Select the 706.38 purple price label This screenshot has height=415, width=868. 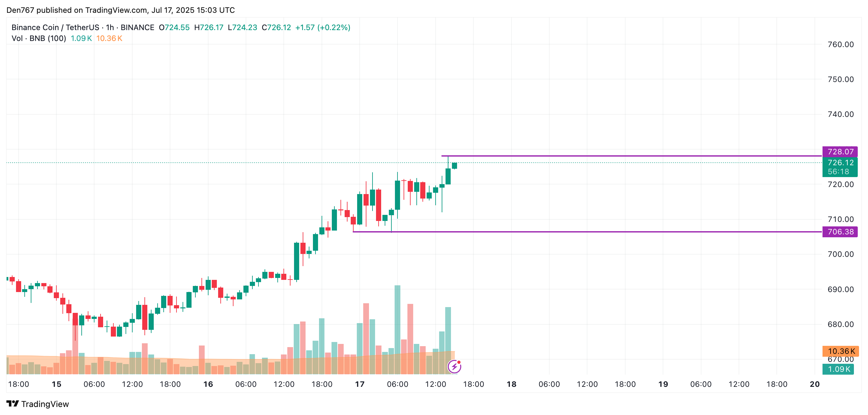[x=840, y=232]
